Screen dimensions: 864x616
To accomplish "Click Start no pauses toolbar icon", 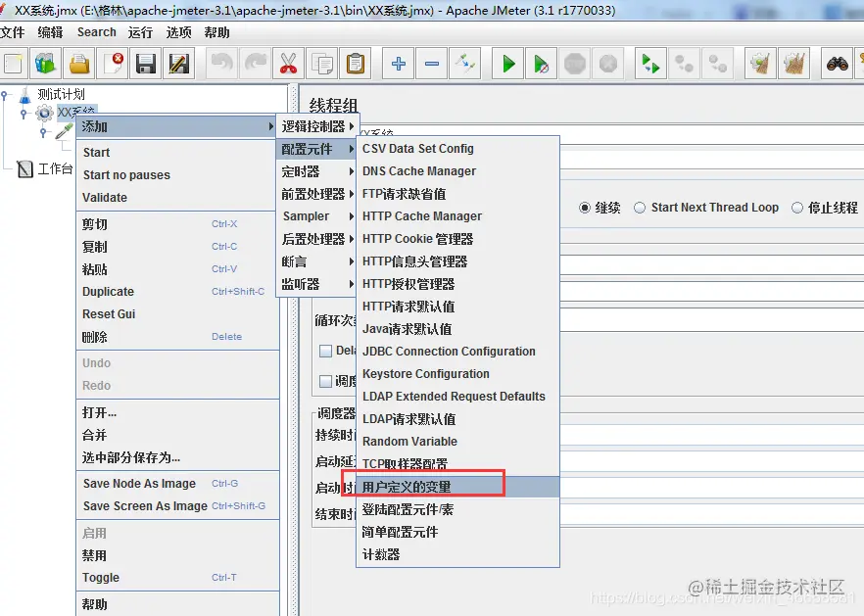I will coord(541,64).
